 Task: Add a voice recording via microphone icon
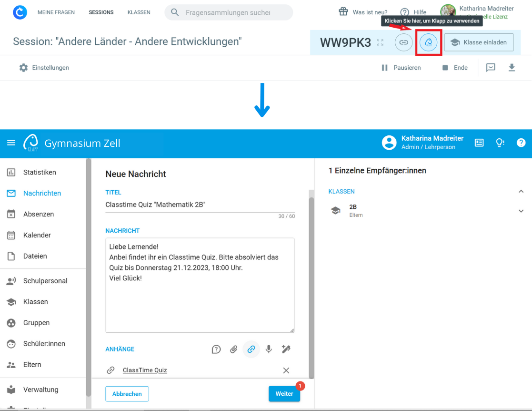[x=269, y=349]
